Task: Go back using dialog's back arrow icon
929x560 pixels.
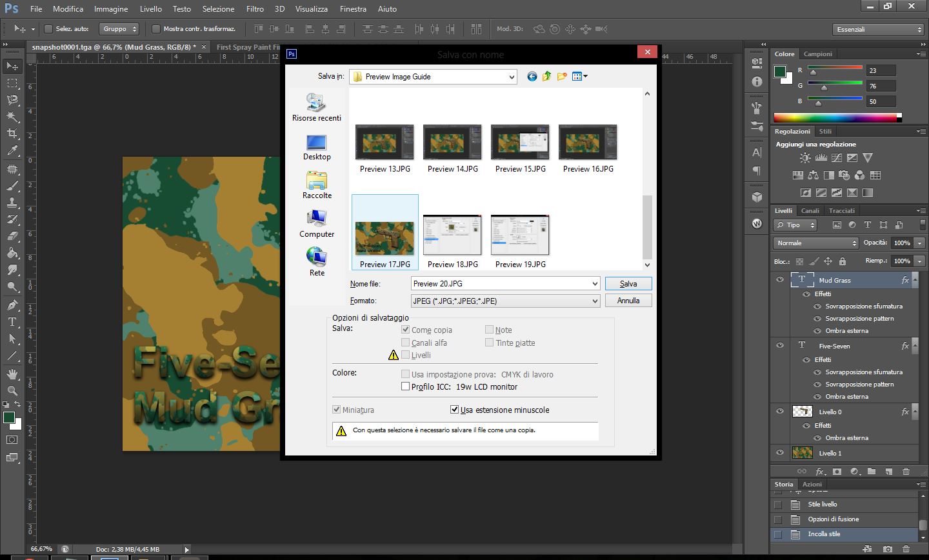Action: 532,77
